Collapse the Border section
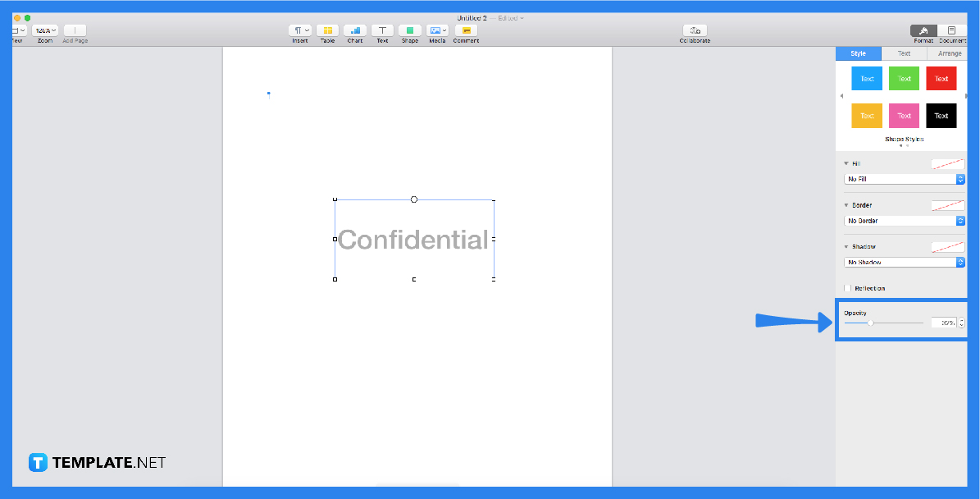The height and width of the screenshot is (499, 980). pos(846,204)
